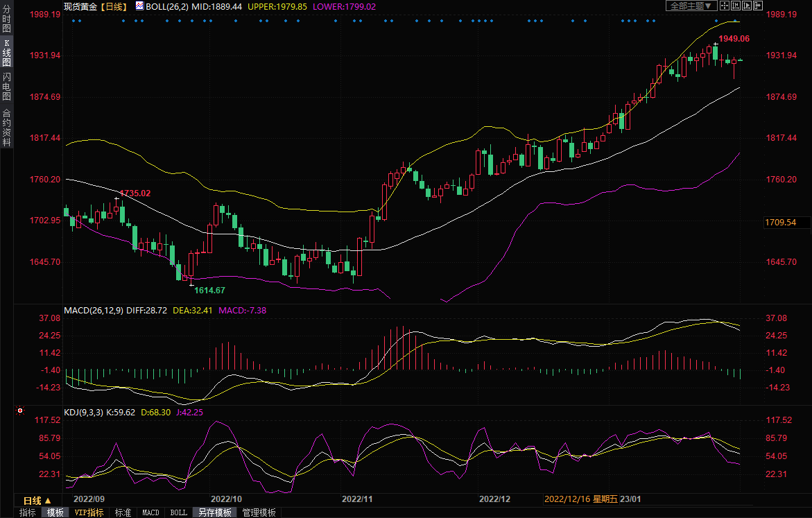Switch to 分时图 side tab
The image size is (812, 518).
(6, 19)
